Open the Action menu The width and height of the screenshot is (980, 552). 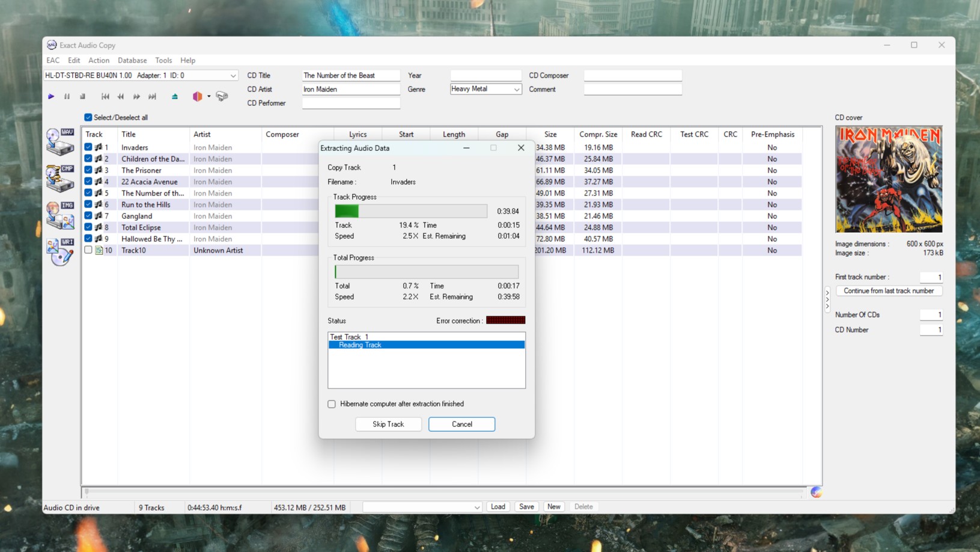coord(99,60)
